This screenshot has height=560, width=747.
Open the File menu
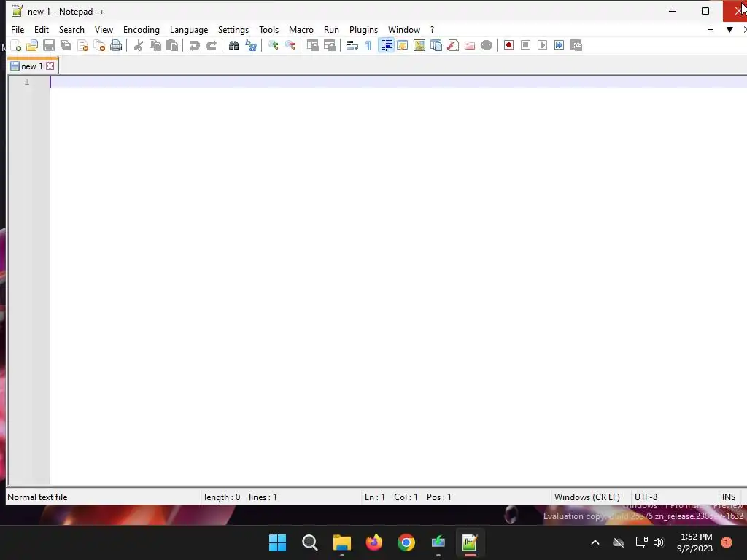click(x=18, y=29)
